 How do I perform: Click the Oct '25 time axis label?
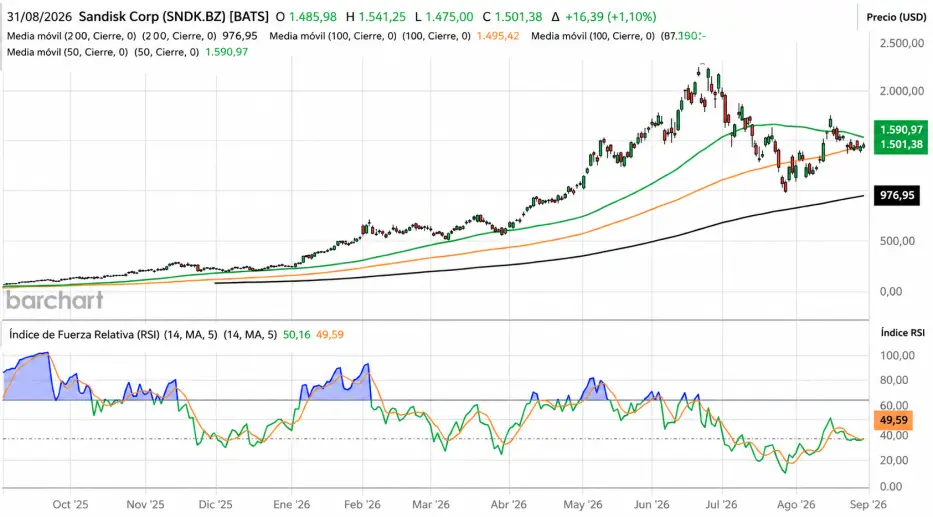70,505
